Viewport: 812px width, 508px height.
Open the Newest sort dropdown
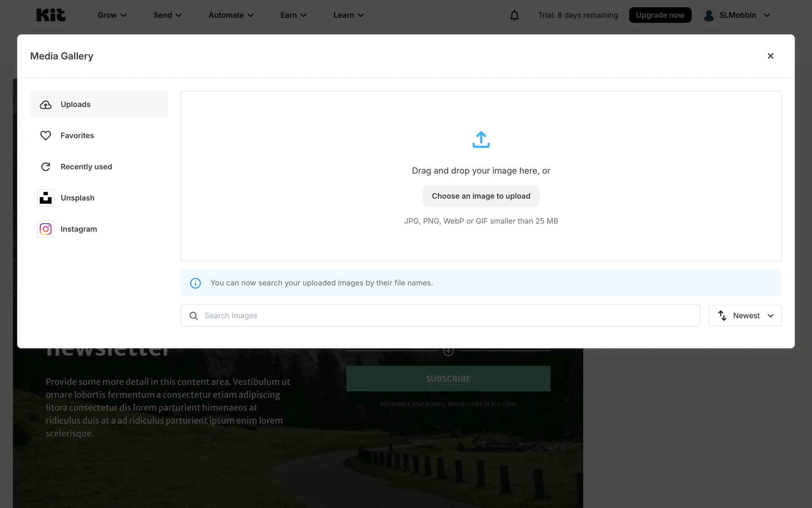click(x=745, y=316)
